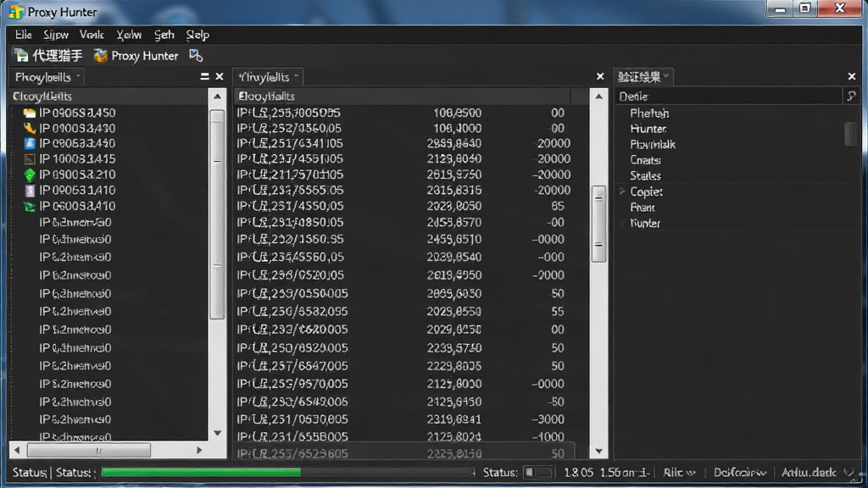Select row with value 108,4000
Screen dimensions: 868x488
411,129
